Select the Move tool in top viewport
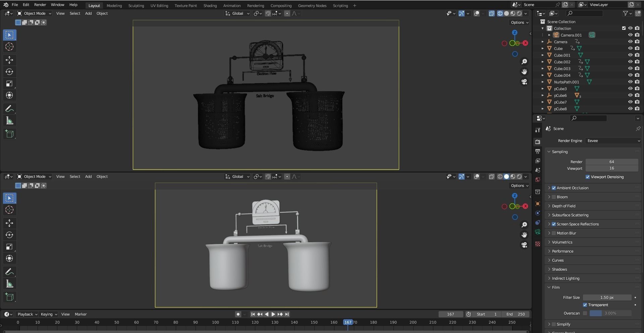The image size is (644, 333). click(9, 60)
